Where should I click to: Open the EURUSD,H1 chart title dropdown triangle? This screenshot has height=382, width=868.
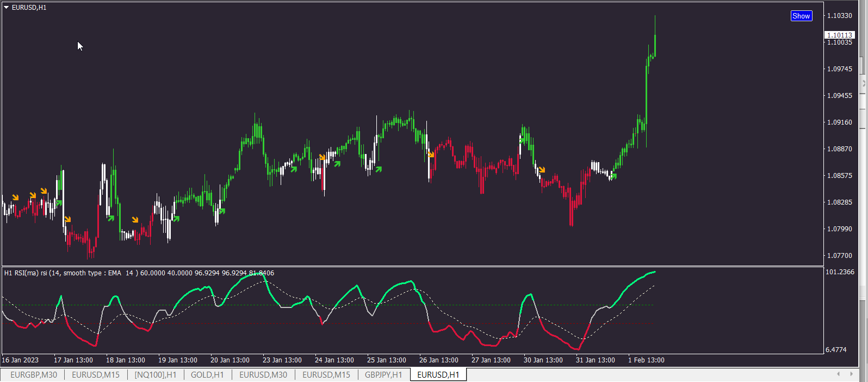tap(7, 8)
